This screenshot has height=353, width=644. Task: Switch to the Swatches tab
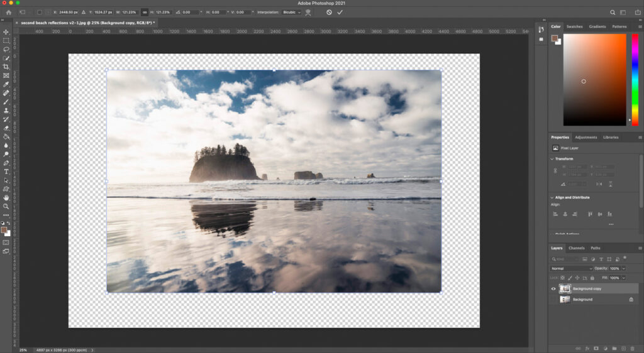574,26
